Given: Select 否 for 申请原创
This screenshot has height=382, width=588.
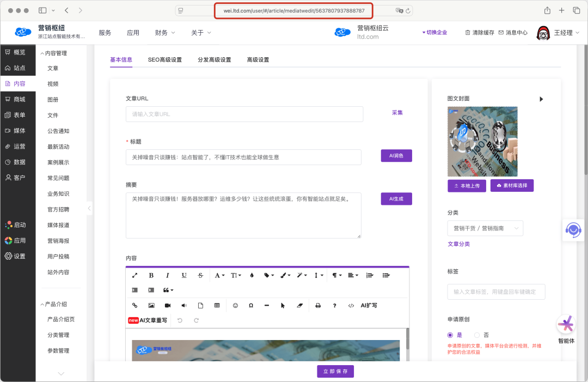Looking at the screenshot, I should pyautogui.click(x=477, y=335).
